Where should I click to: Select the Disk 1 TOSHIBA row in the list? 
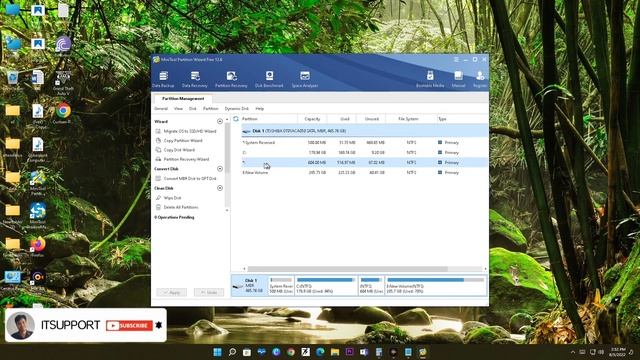click(x=364, y=131)
